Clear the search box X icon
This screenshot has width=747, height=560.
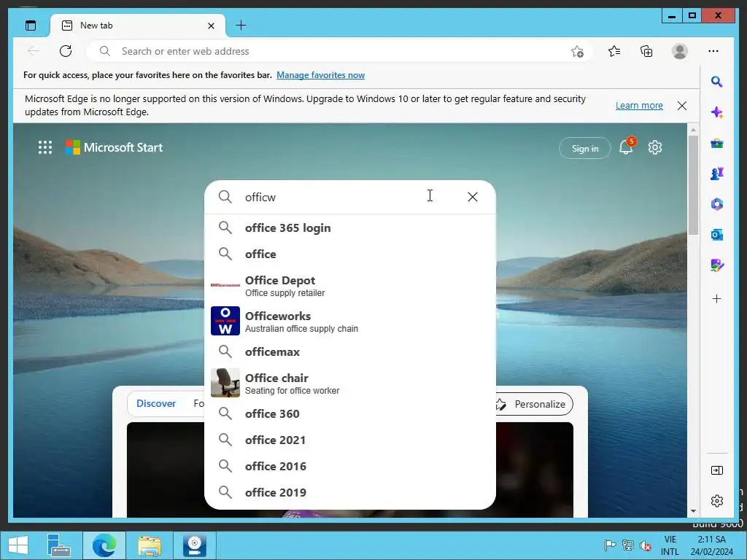point(472,197)
